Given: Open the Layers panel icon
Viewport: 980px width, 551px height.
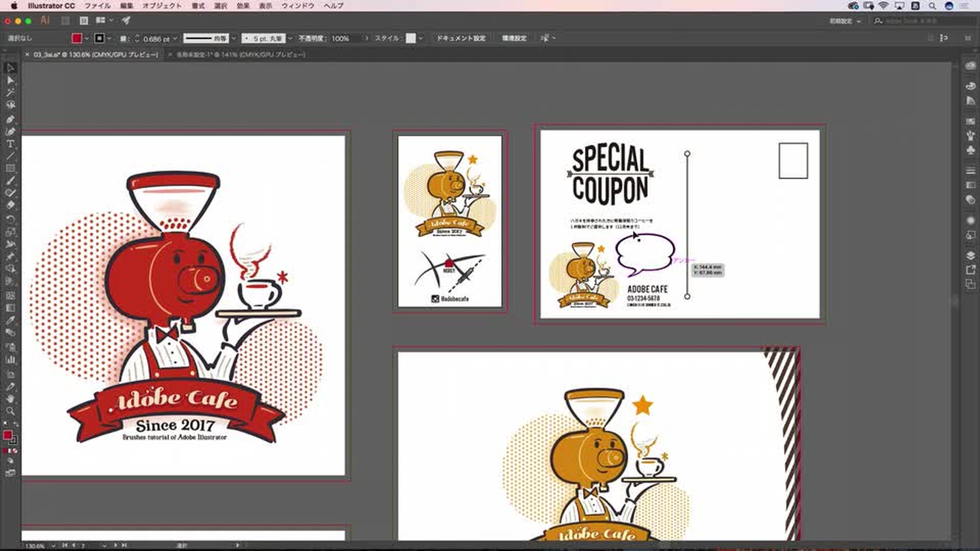Looking at the screenshot, I should tap(970, 255).
